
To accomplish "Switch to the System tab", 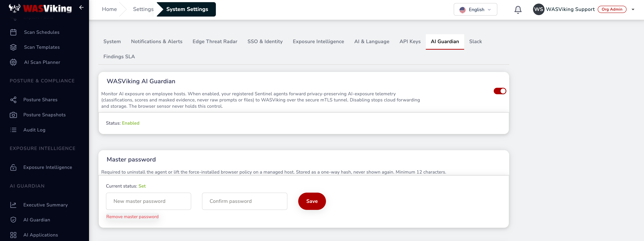I will click(x=112, y=41).
